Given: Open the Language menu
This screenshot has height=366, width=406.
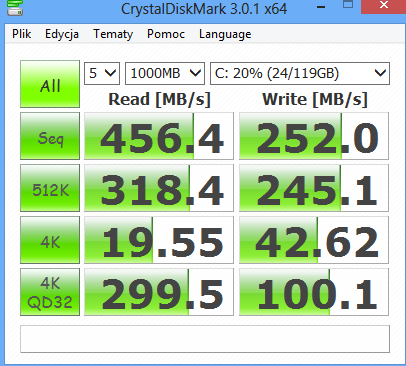Looking at the screenshot, I should coord(225,34).
